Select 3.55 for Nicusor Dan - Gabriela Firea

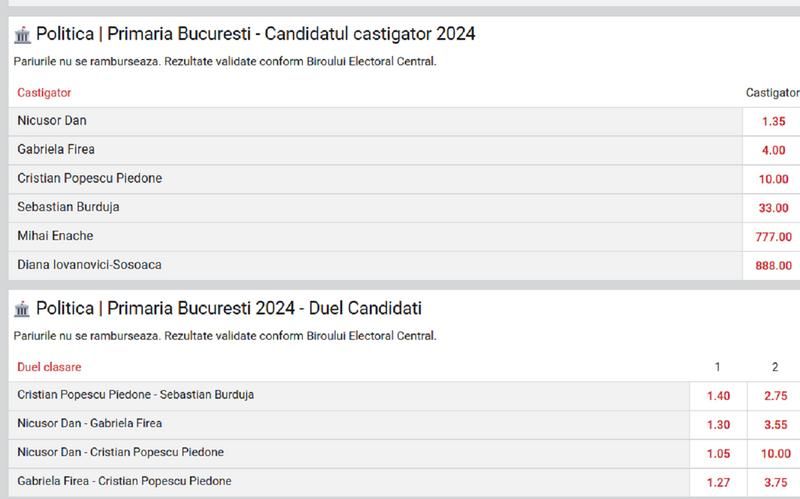click(773, 424)
